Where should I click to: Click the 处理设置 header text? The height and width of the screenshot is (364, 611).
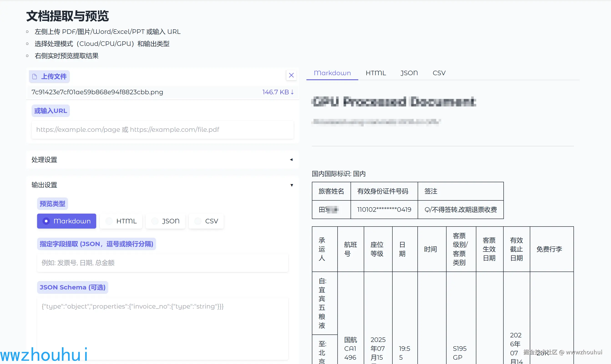pyautogui.click(x=44, y=160)
